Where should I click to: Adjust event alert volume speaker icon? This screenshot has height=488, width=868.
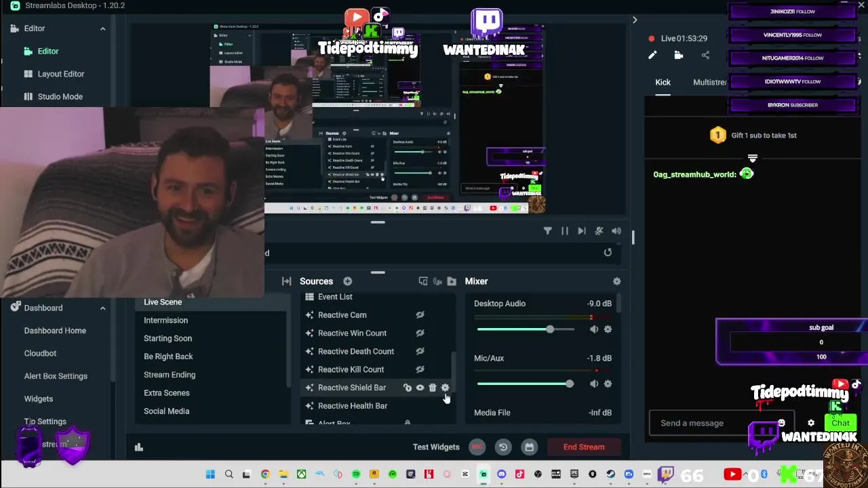point(616,231)
